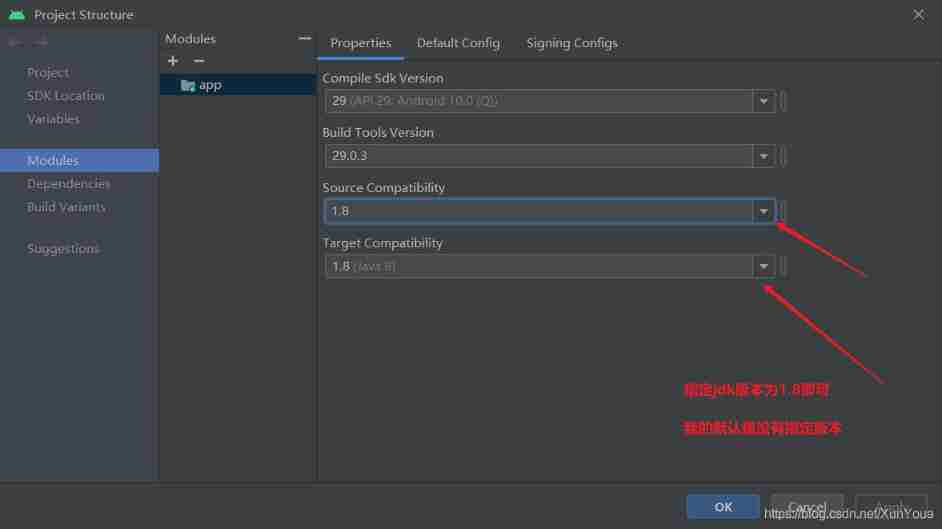Image resolution: width=942 pixels, height=529 pixels.
Task: Select the app module folder icon
Action: coord(188,85)
